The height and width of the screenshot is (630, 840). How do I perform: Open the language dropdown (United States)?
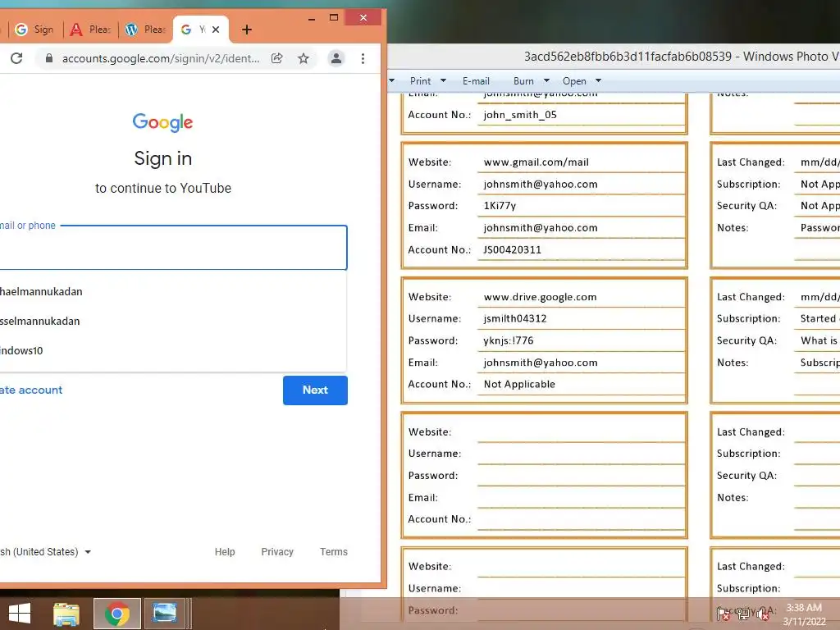[x=46, y=552]
